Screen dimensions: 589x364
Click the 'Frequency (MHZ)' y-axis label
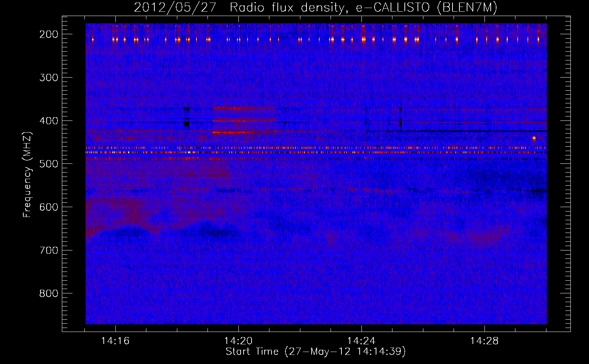point(28,174)
